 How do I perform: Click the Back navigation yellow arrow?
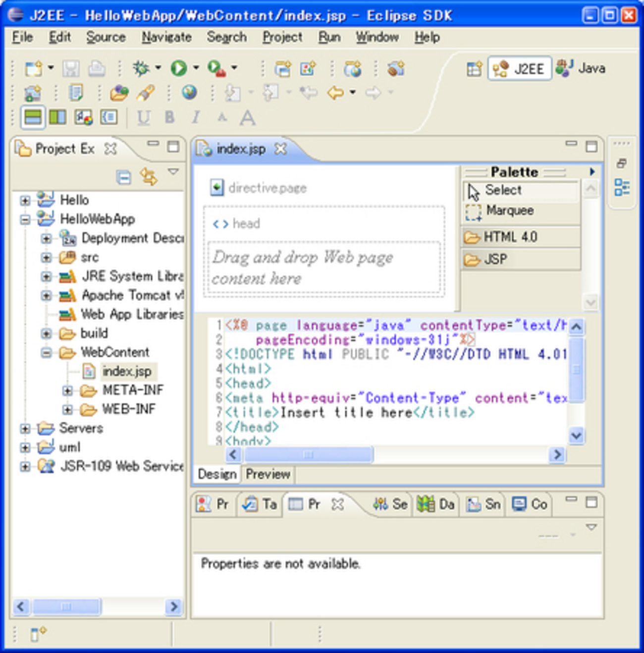(x=335, y=92)
